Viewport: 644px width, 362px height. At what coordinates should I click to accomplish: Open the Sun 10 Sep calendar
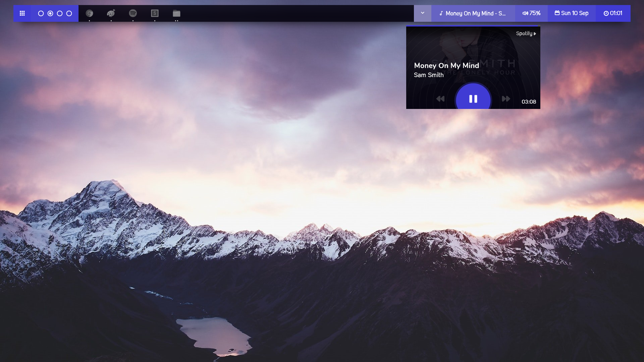(x=572, y=13)
